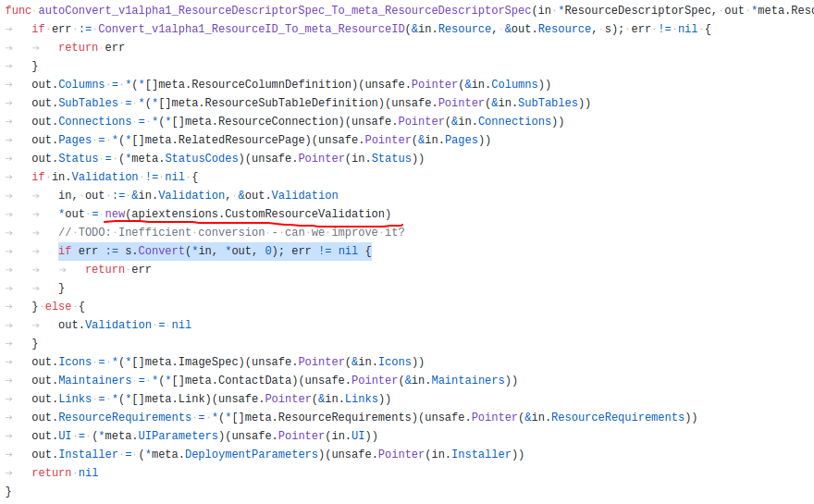Click '&out.Validation' expression
The height and width of the screenshot is (504, 814).
point(288,195)
